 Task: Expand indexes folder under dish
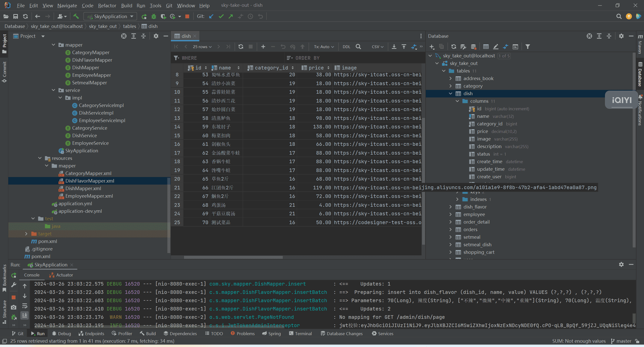pos(457,199)
